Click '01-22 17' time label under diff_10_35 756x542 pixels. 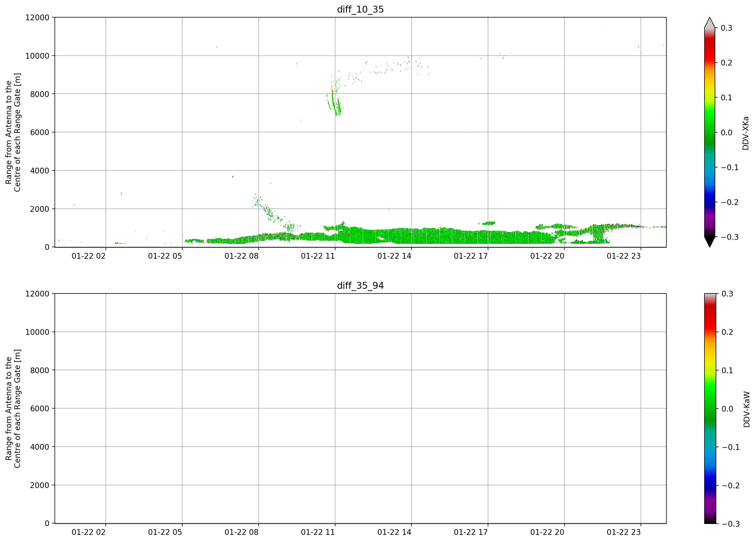(x=471, y=256)
